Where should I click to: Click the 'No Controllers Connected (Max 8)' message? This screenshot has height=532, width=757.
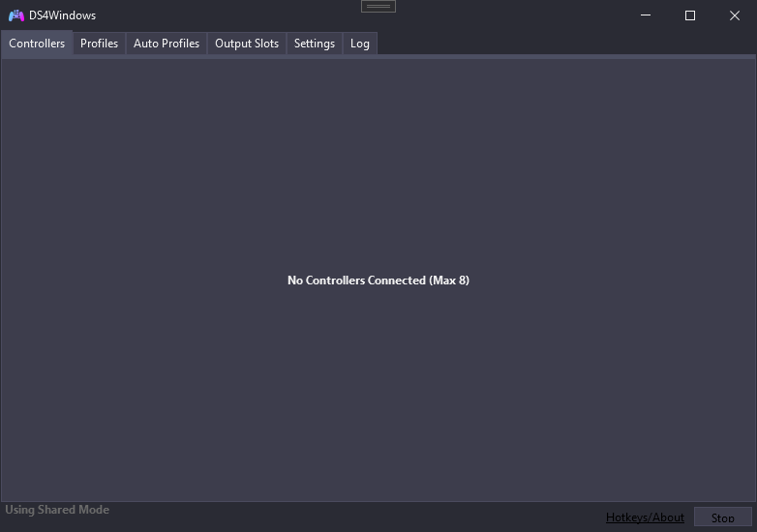378,281
